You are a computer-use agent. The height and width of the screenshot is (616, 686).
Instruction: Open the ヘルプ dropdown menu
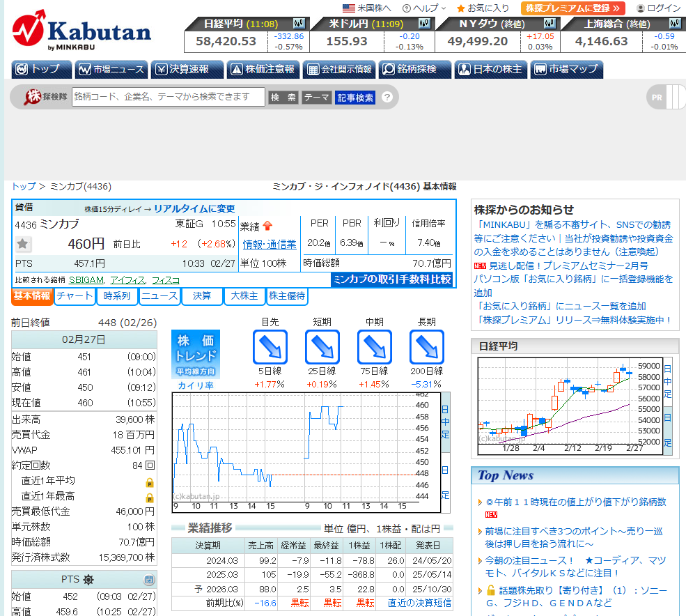click(x=424, y=8)
